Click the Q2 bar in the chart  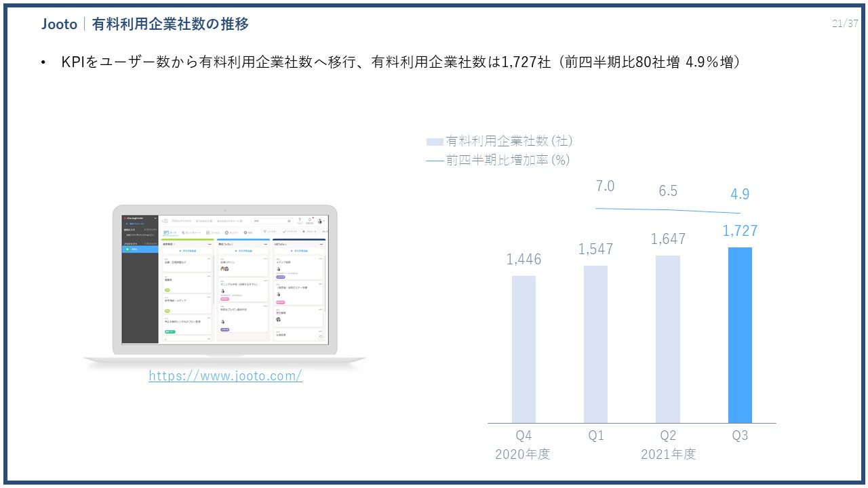[x=668, y=340]
